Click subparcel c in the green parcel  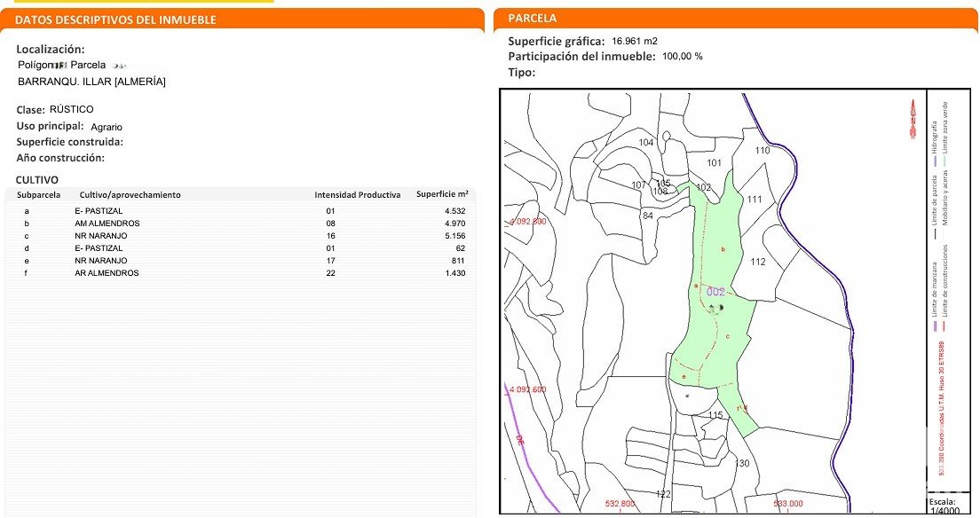(x=727, y=336)
